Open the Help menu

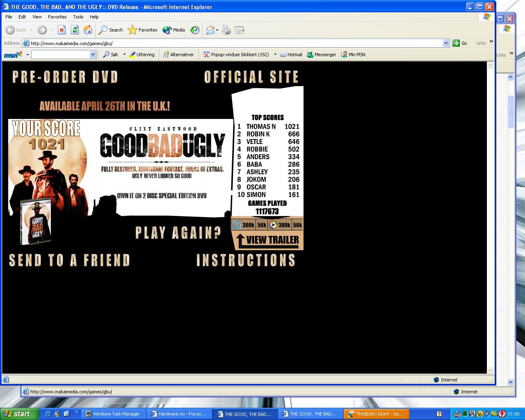click(94, 17)
